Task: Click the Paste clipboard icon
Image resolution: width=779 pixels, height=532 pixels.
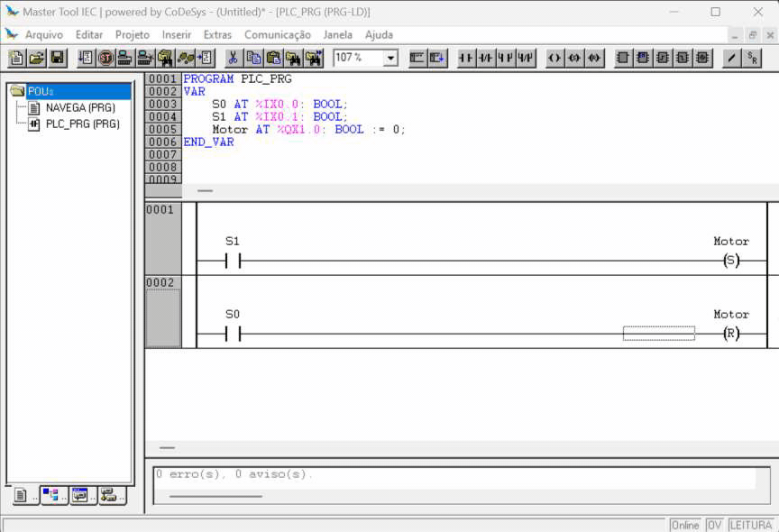Action: click(273, 58)
